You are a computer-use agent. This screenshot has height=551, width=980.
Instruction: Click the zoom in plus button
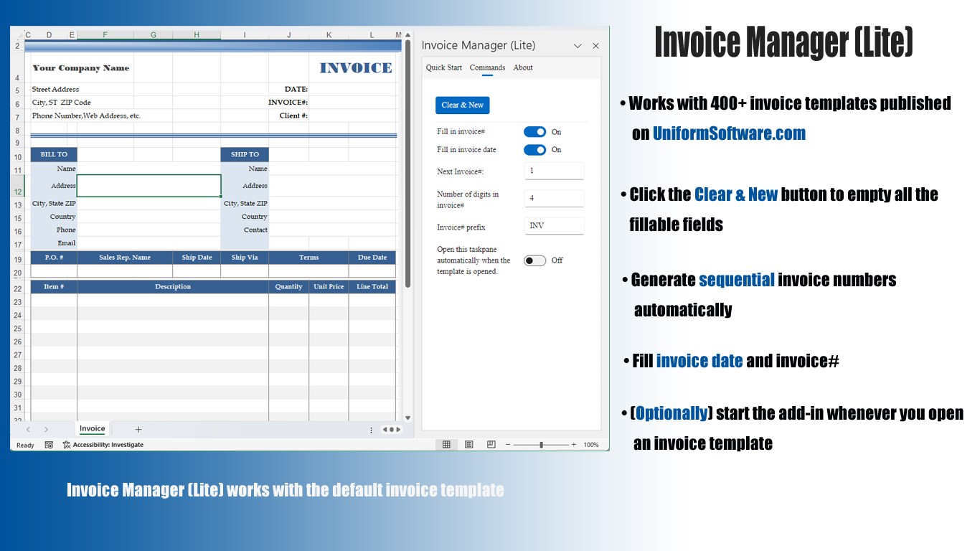point(573,445)
